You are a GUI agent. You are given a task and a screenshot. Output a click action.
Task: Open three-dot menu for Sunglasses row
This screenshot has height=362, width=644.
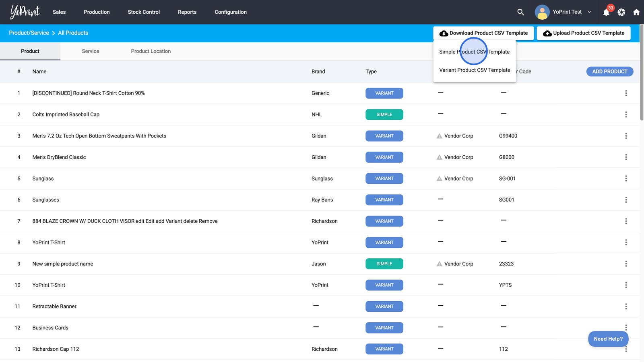point(626,200)
